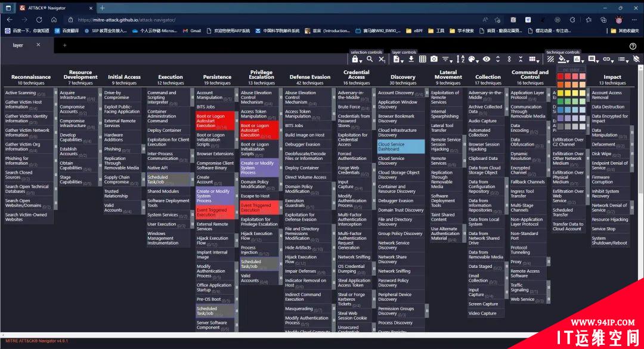Open the layer filters funnel icon
The height and width of the screenshot is (349, 644).
pos(447,60)
